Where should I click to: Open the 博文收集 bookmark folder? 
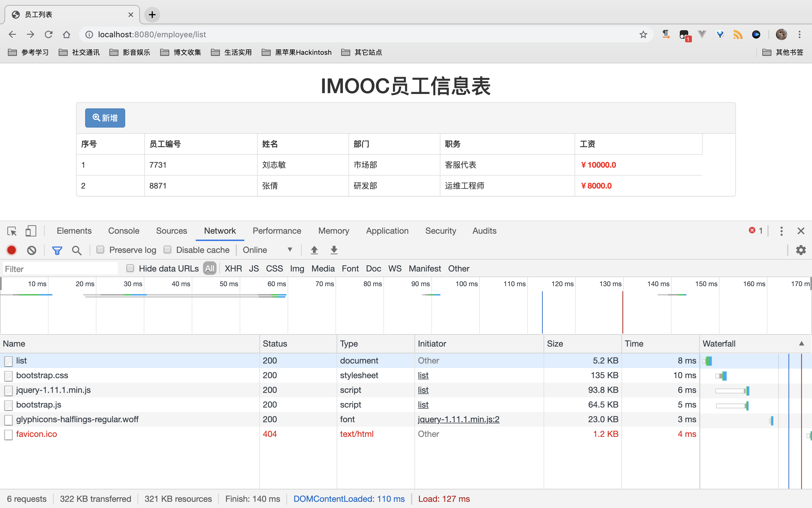click(180, 52)
